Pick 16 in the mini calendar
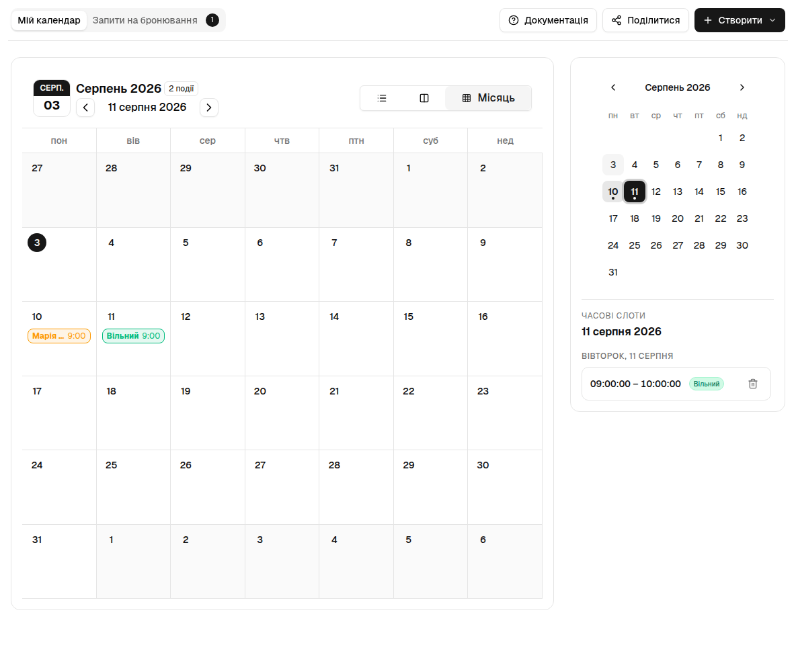 pyautogui.click(x=742, y=192)
